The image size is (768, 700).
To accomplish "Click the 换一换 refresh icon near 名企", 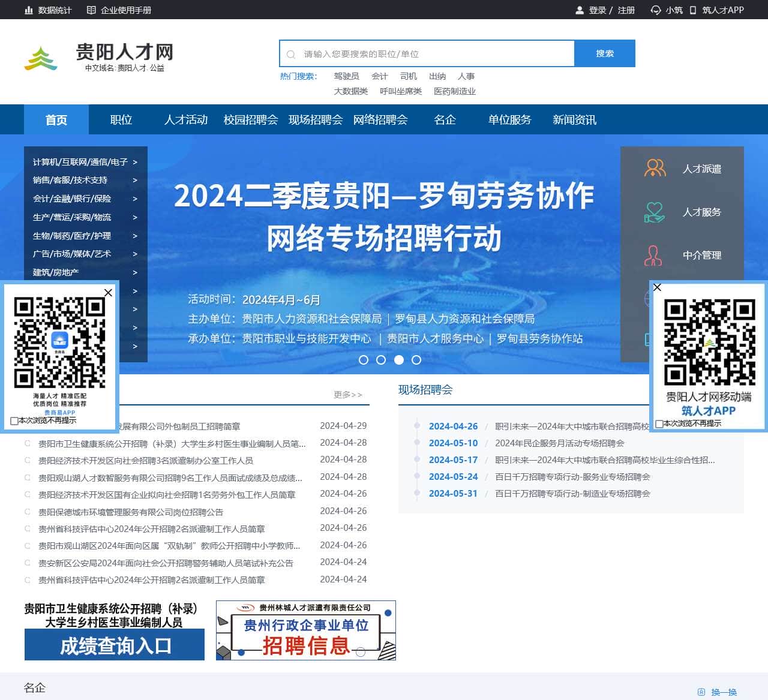I will coord(701,691).
